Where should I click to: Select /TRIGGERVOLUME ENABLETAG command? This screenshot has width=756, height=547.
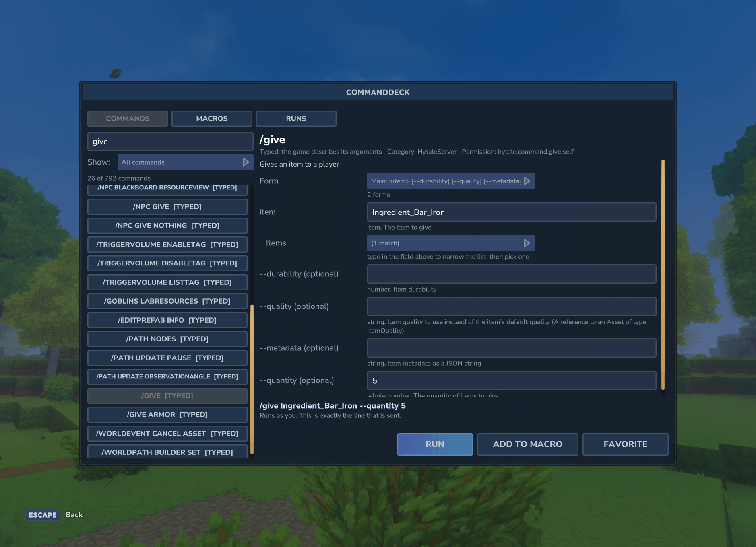tap(167, 245)
